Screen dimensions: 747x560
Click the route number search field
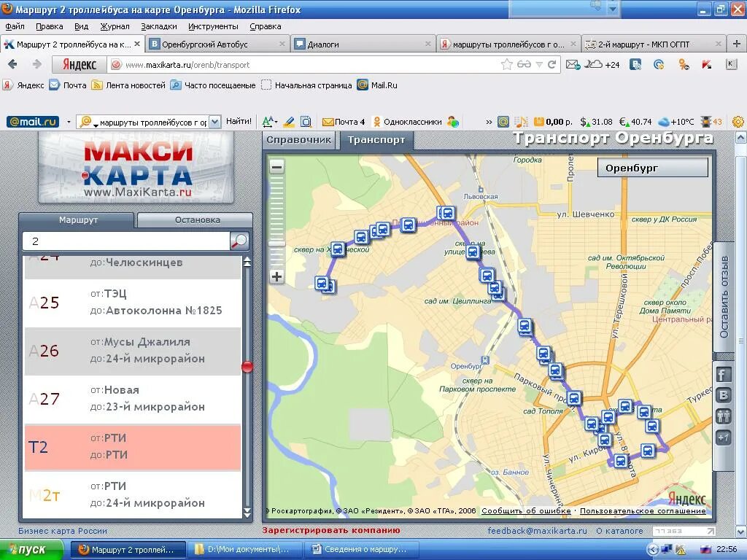tap(126, 241)
